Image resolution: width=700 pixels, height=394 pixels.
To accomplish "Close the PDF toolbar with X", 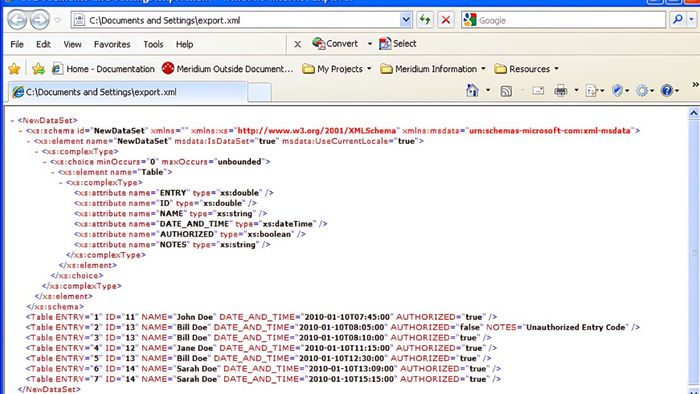I will point(297,44).
